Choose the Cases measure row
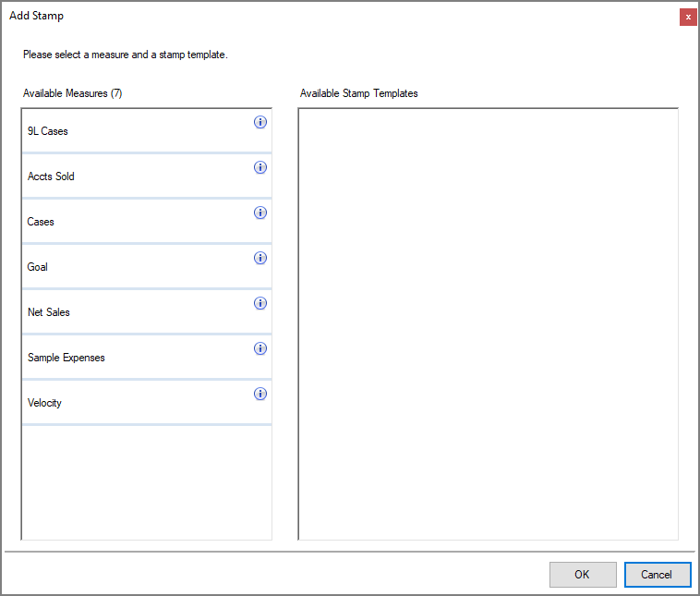The height and width of the screenshot is (596, 700). (x=147, y=222)
